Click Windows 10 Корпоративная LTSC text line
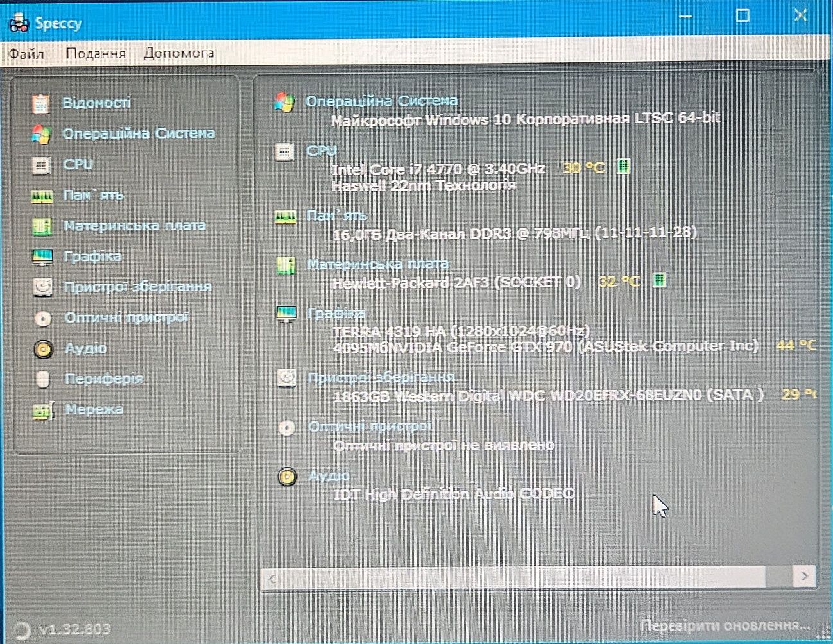Screen dimensions: 833x644 point(526,119)
